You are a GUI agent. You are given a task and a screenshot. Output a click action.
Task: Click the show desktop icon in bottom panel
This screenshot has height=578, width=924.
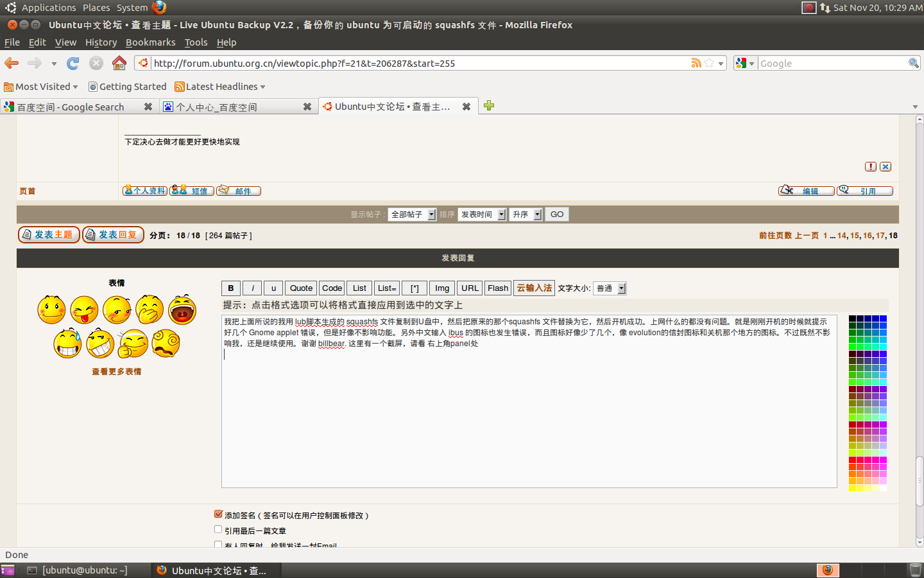pos(8,570)
